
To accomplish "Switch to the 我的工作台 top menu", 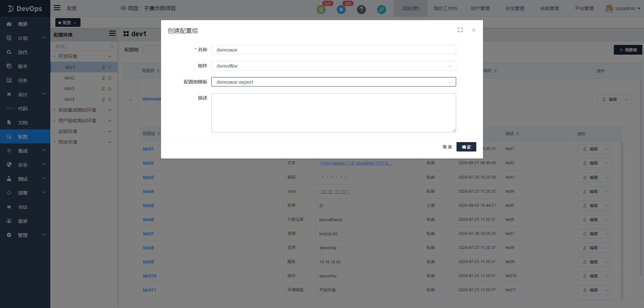I will coord(445,8).
